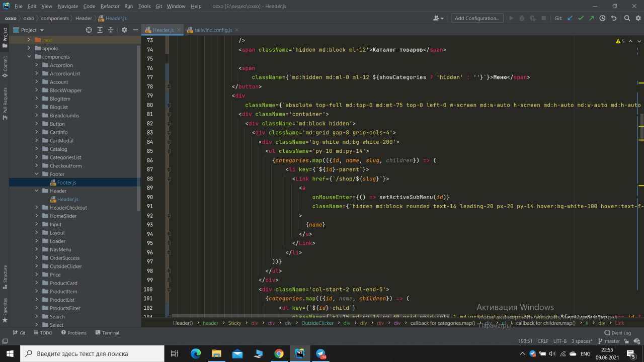Open Search Everywhere magnifier icon
The width and height of the screenshot is (644, 362).
[x=627, y=18]
